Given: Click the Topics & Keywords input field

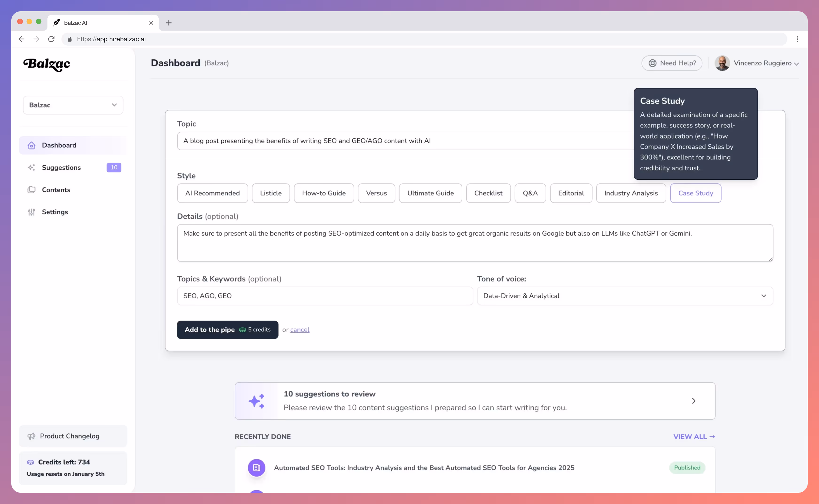Looking at the screenshot, I should [x=324, y=296].
